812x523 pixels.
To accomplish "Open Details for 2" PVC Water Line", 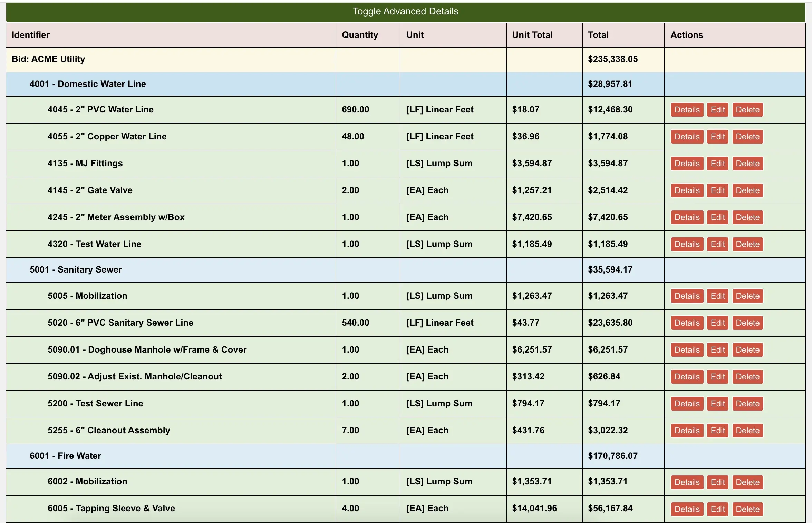I will pos(687,110).
